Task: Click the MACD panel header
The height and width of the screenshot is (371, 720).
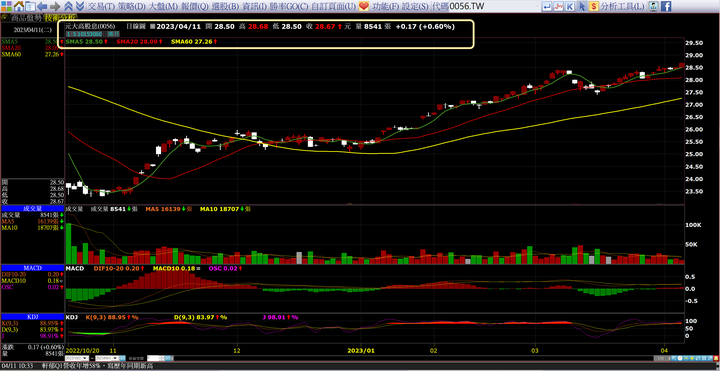Action: tap(32, 268)
